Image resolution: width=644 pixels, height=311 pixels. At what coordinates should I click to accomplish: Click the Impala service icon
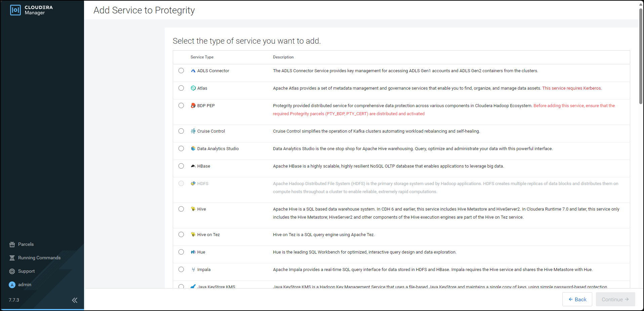click(193, 270)
